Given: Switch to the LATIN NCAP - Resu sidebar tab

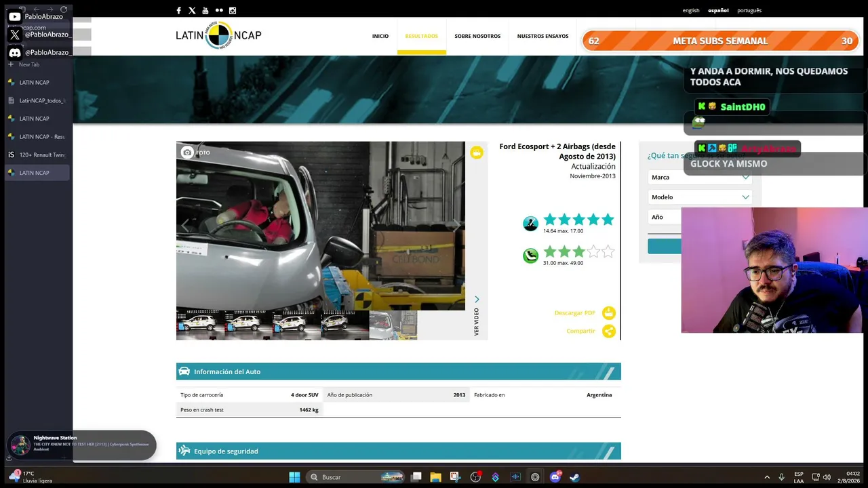Looking at the screenshot, I should click(39, 137).
